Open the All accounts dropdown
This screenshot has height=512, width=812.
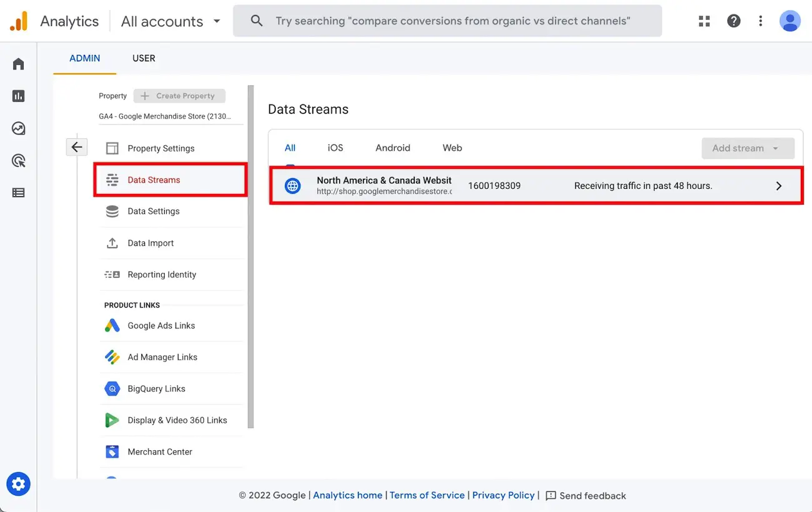(171, 21)
